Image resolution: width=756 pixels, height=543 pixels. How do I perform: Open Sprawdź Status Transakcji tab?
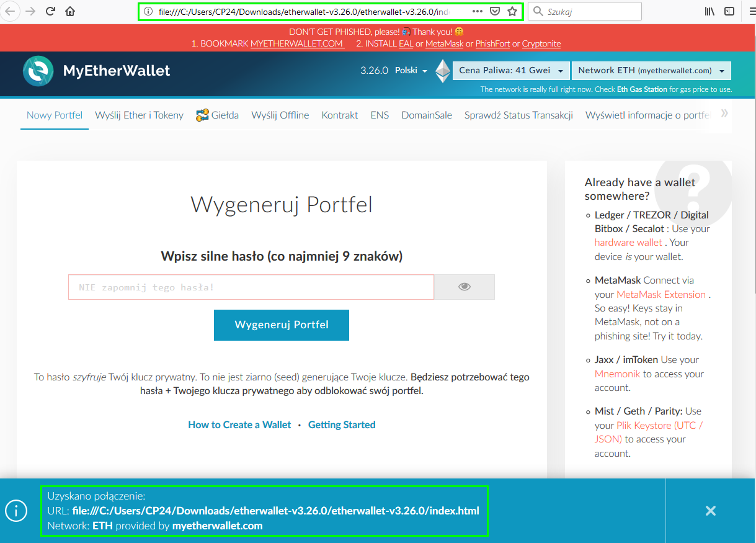click(x=518, y=115)
